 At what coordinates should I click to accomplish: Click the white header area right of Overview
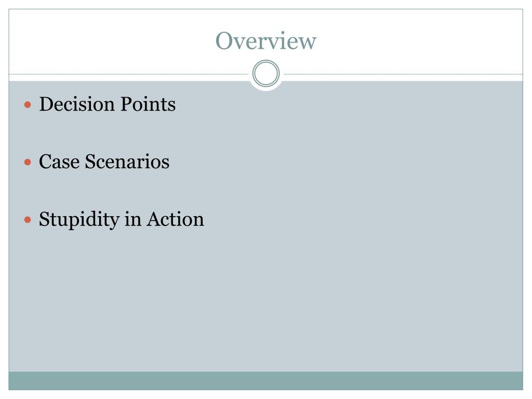420,41
